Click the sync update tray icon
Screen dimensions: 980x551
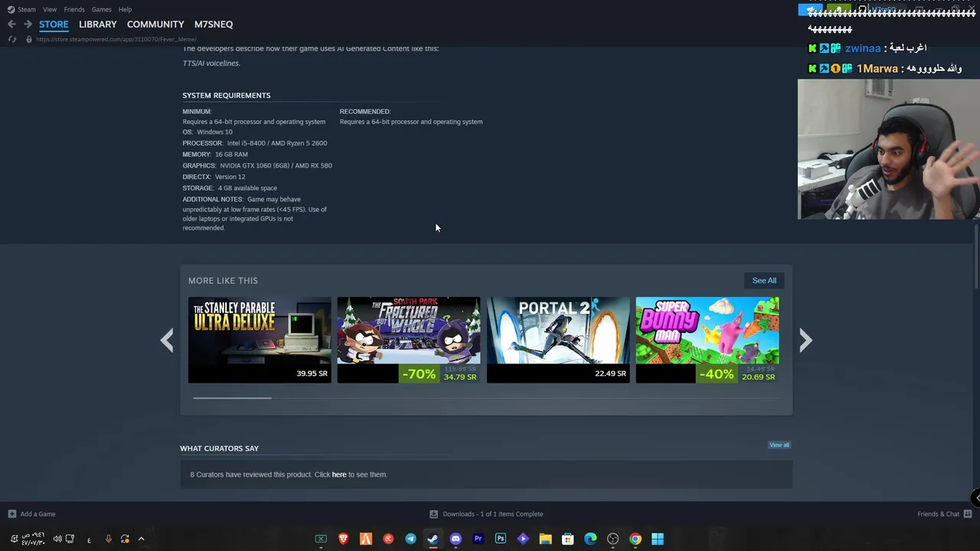tap(125, 539)
